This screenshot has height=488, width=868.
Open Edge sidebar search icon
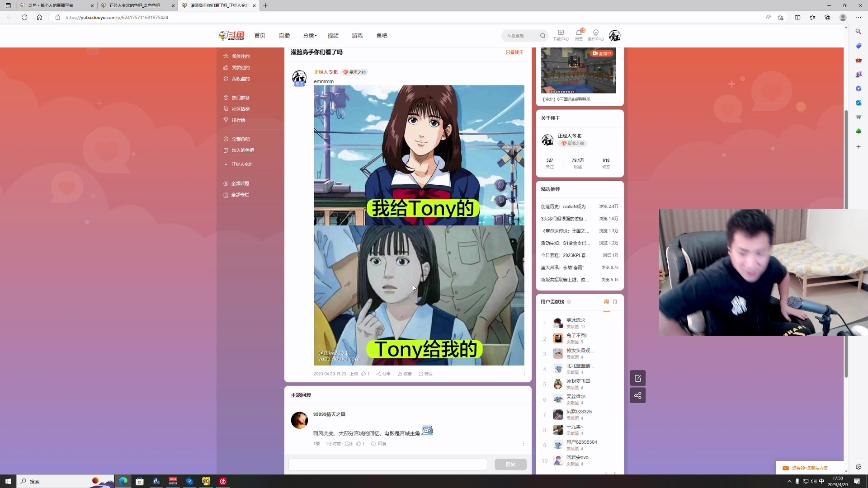coord(858,32)
